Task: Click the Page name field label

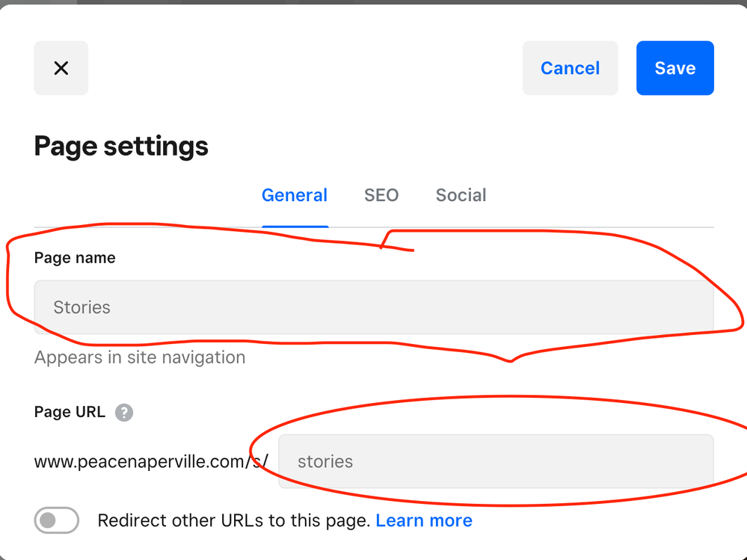Action: click(x=75, y=258)
